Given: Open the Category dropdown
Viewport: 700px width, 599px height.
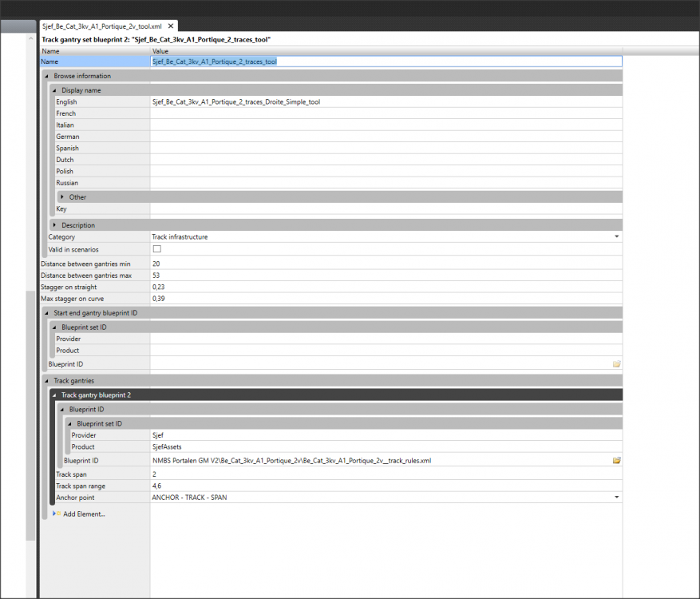Looking at the screenshot, I should pos(616,237).
